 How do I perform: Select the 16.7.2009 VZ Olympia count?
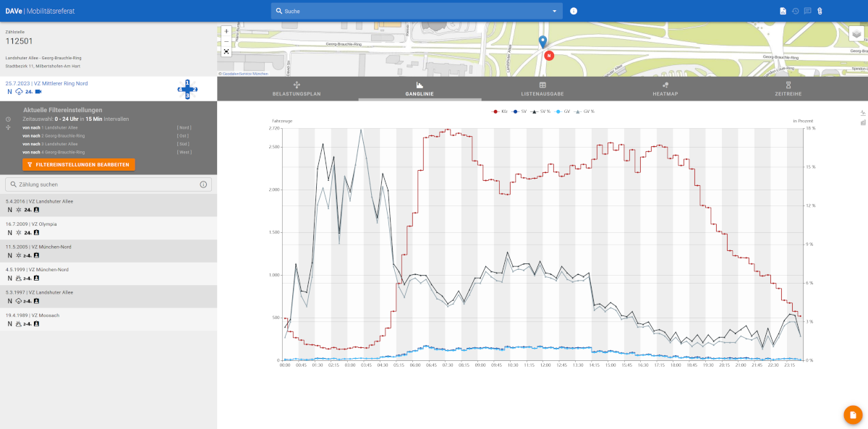click(x=109, y=228)
